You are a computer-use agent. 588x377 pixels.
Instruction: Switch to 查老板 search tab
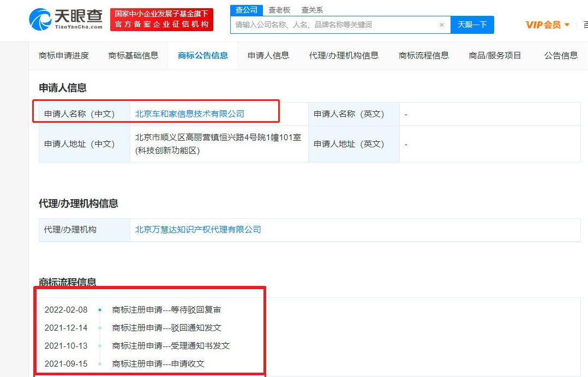279,10
